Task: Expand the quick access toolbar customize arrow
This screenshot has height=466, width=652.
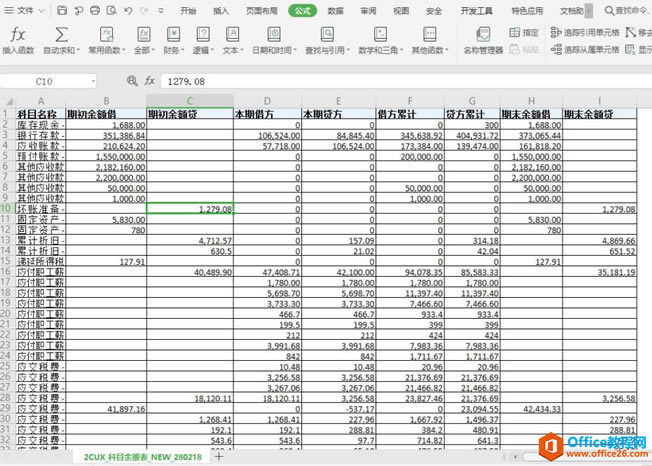Action: 161,11
